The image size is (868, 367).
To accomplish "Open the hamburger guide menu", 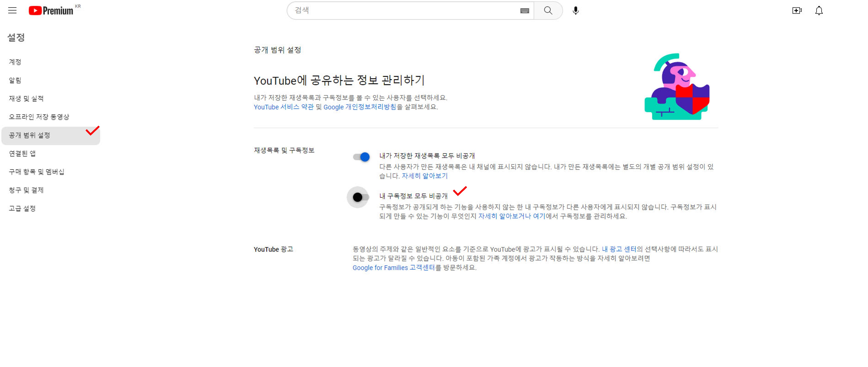I will point(12,10).
